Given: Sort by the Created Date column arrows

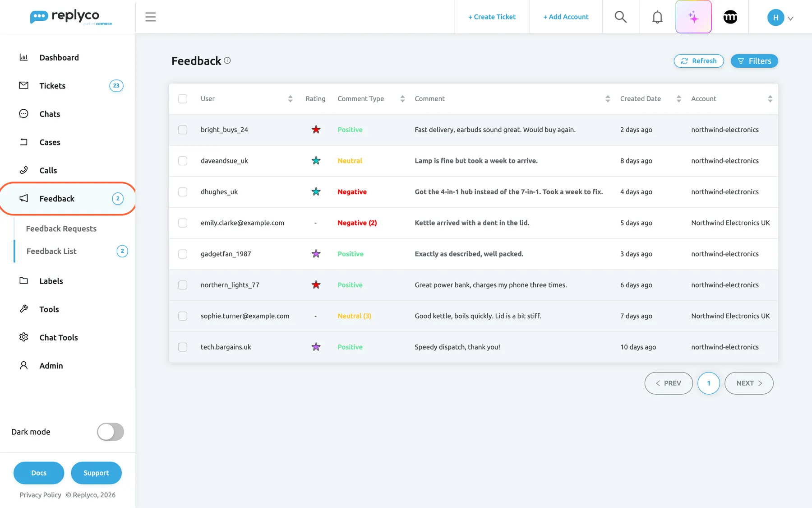Looking at the screenshot, I should (x=678, y=99).
